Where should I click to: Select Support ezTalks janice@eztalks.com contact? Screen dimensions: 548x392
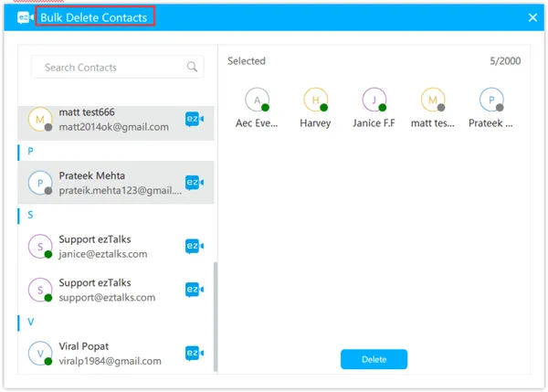[x=116, y=246]
